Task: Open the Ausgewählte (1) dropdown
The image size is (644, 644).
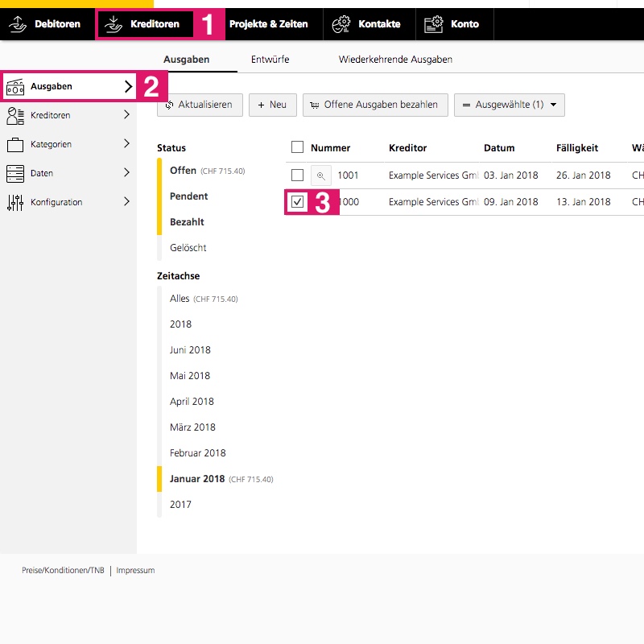Action: tap(509, 105)
